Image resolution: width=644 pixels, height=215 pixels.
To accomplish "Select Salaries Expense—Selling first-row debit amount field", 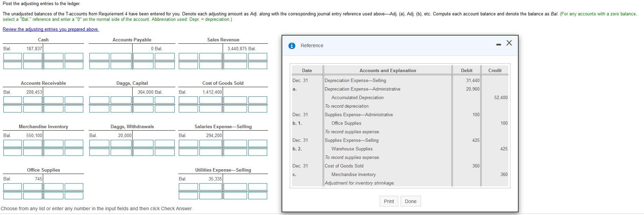I will [211, 144].
